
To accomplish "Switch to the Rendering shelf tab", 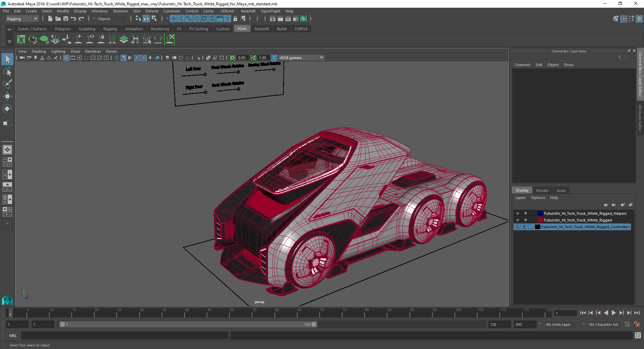I will coord(160,29).
